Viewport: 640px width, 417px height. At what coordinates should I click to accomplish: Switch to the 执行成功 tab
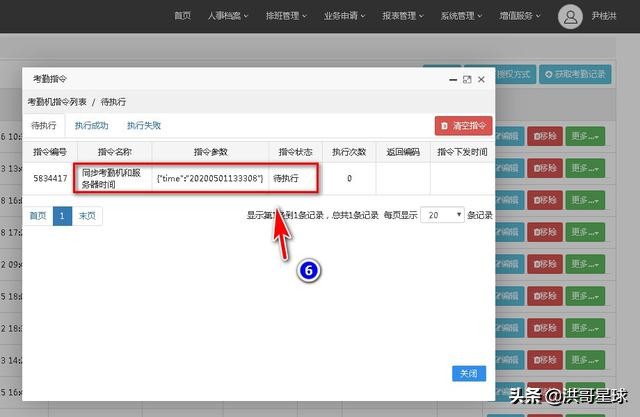[x=91, y=126]
